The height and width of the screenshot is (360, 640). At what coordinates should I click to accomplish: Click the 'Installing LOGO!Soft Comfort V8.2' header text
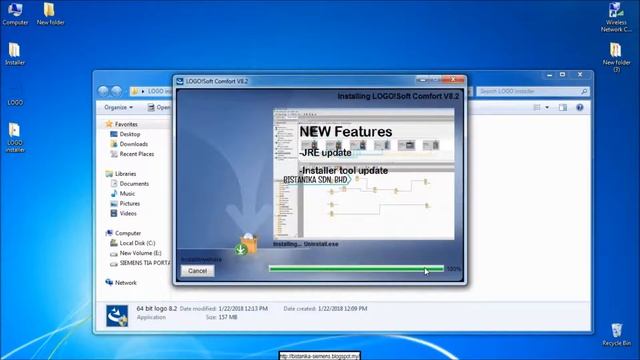(x=398, y=96)
